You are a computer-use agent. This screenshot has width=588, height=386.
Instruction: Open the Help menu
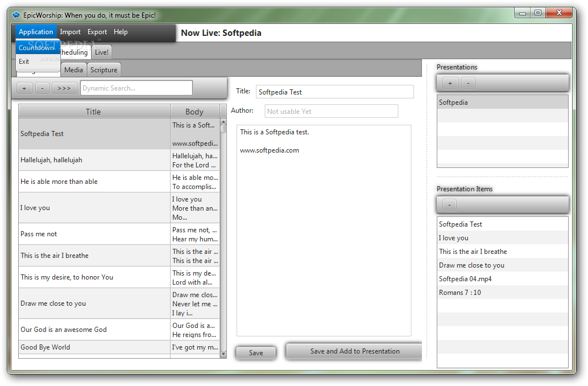(x=121, y=32)
